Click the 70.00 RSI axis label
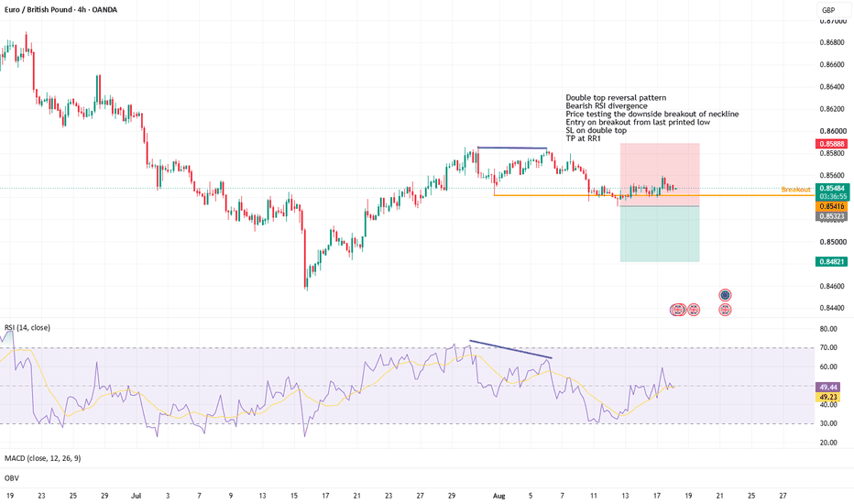The width and height of the screenshot is (854, 504). (828, 347)
